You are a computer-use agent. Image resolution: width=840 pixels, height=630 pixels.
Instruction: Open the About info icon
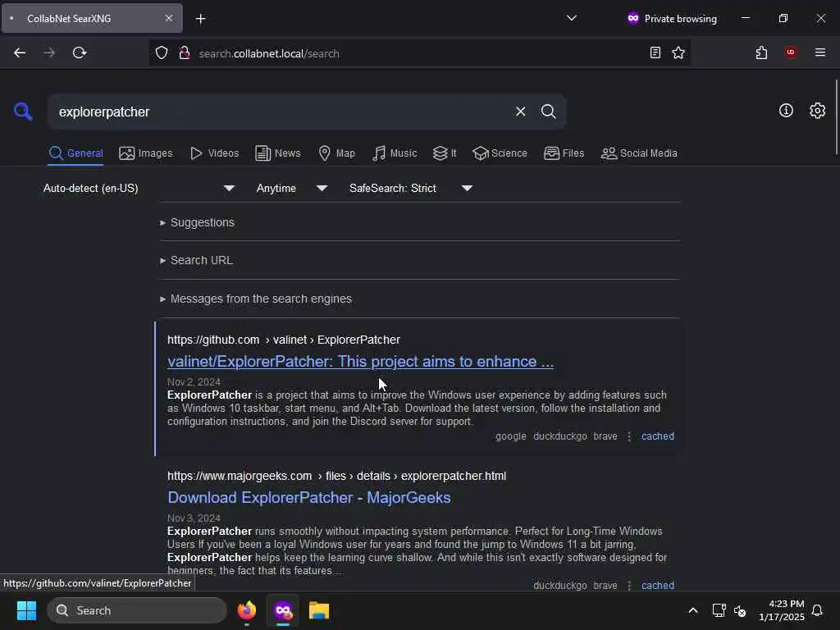click(x=786, y=111)
